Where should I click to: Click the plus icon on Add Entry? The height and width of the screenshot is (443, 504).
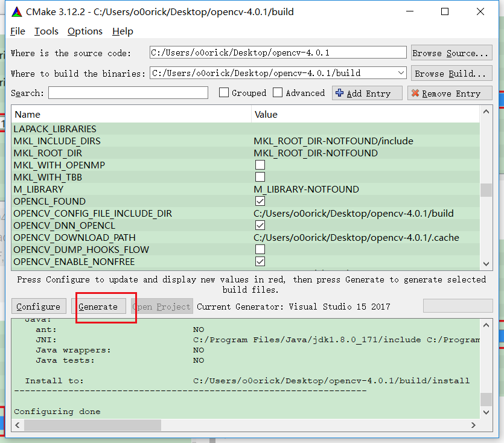point(339,93)
